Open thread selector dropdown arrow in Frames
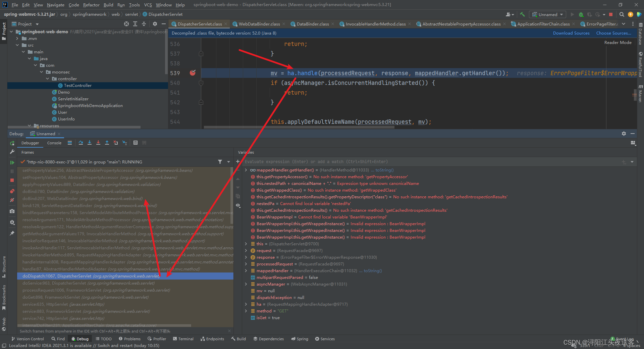 pyautogui.click(x=229, y=162)
